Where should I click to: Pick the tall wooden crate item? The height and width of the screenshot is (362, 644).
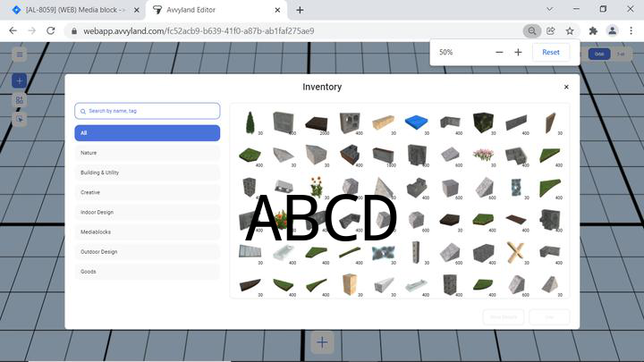[350, 284]
